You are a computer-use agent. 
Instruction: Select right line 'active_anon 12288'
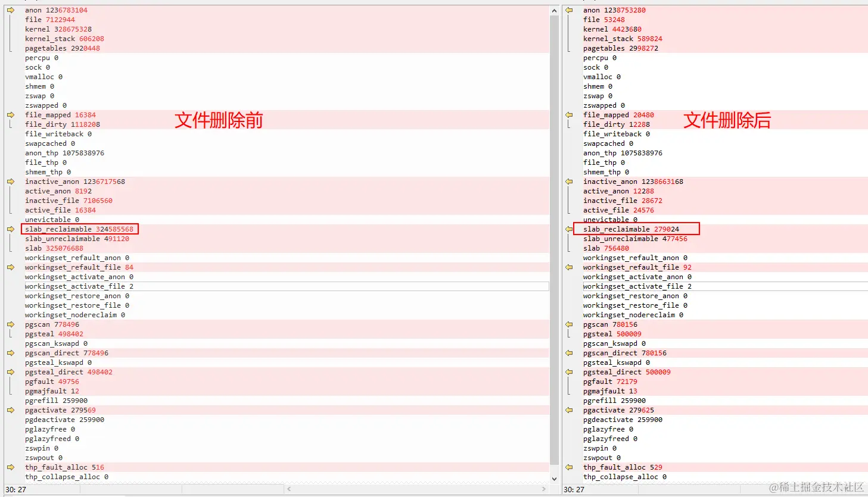(x=618, y=191)
